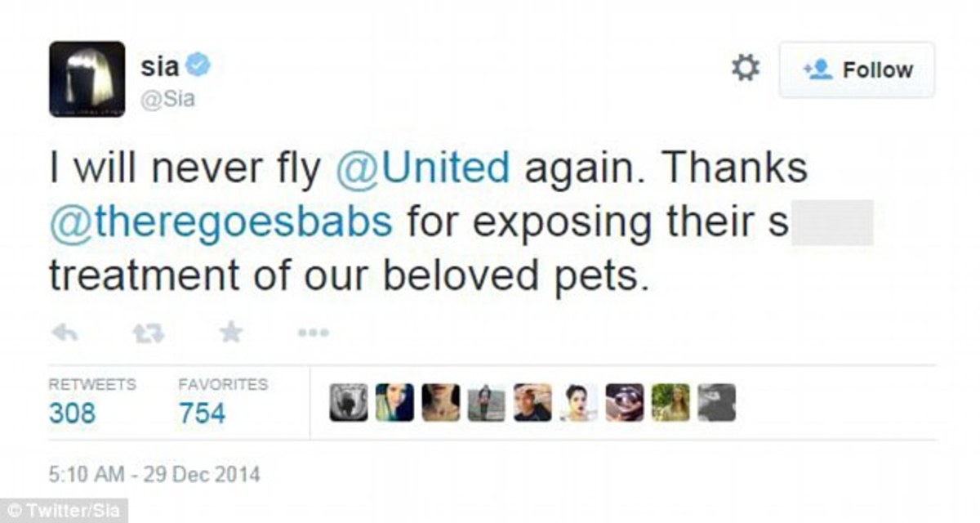Click the blue verified badge beside sia
The width and height of the screenshot is (980, 523).
[x=198, y=65]
